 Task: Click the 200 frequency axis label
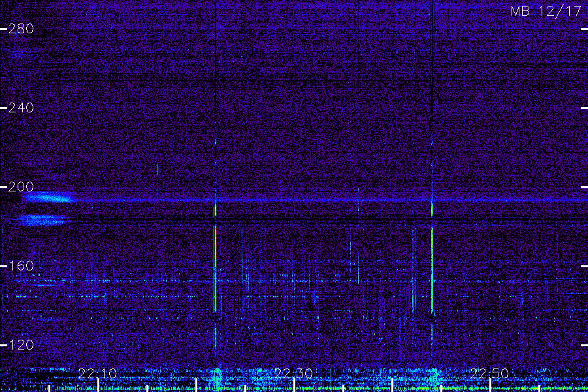(21, 187)
